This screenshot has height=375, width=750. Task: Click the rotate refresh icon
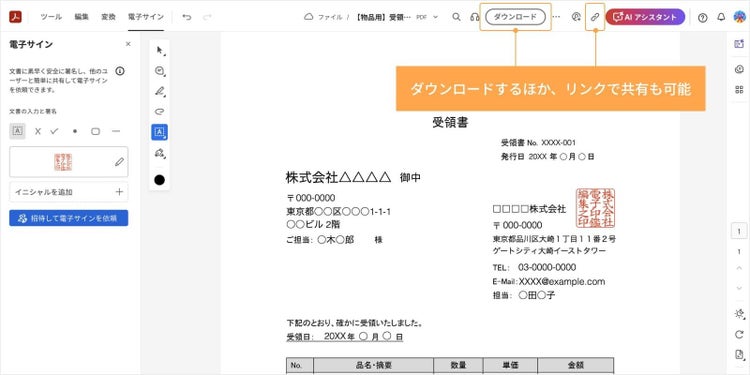(x=739, y=334)
